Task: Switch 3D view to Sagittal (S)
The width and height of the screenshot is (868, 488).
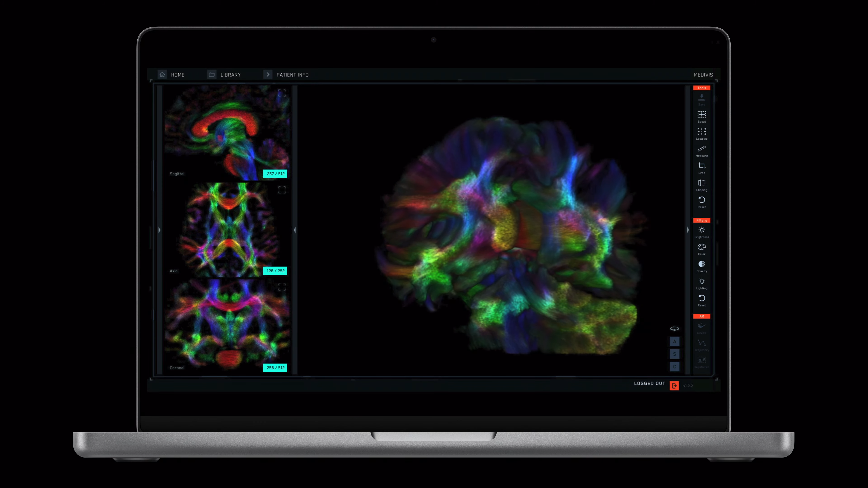Action: click(674, 354)
